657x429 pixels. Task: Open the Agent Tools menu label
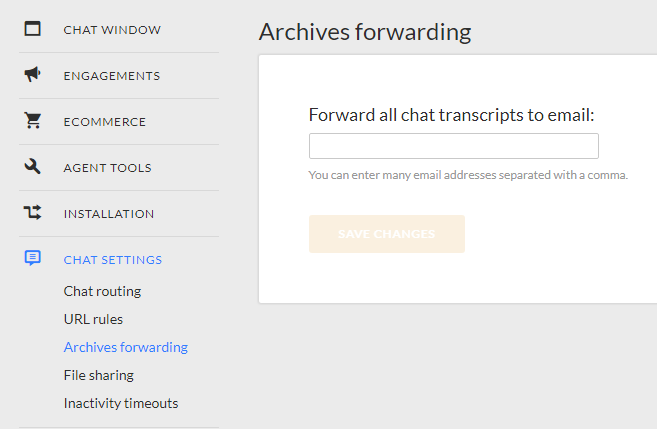(108, 168)
